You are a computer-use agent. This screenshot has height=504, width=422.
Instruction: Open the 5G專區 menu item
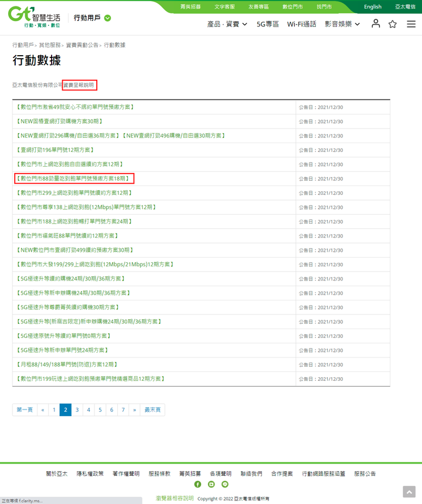(x=267, y=24)
